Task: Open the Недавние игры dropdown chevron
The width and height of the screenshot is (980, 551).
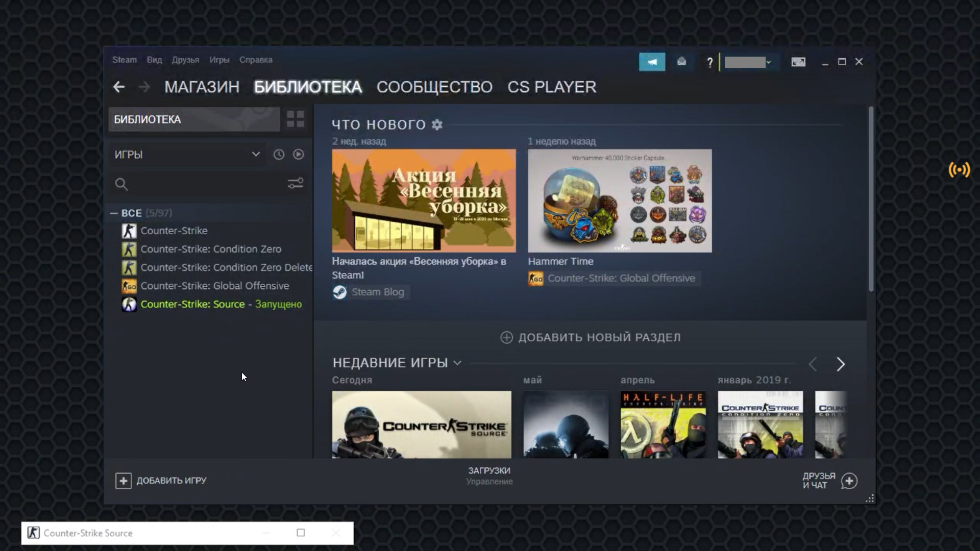Action: tap(457, 363)
